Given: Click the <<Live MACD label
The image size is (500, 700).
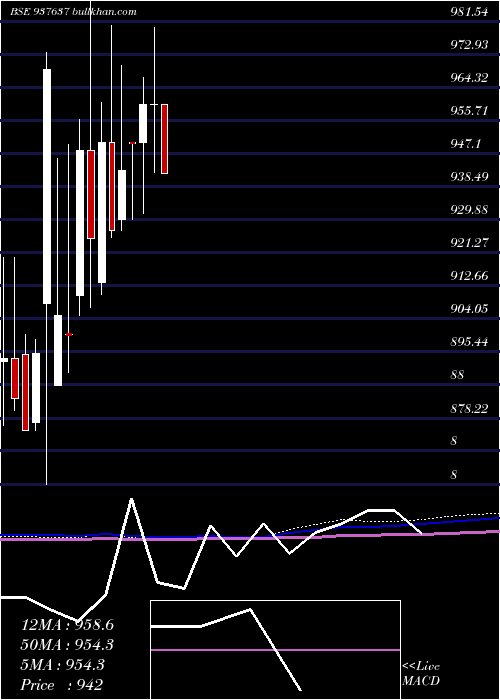Looking at the screenshot, I should pos(421,674).
